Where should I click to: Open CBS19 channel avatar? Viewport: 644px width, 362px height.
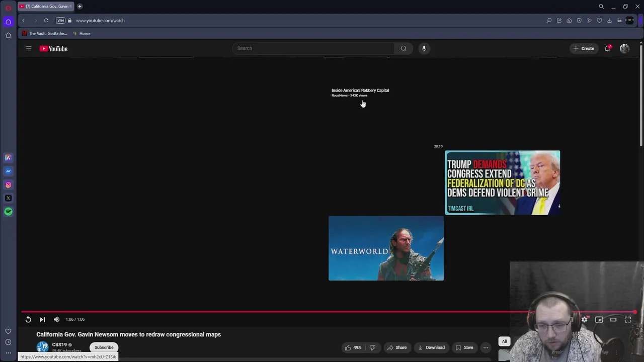[x=42, y=347]
